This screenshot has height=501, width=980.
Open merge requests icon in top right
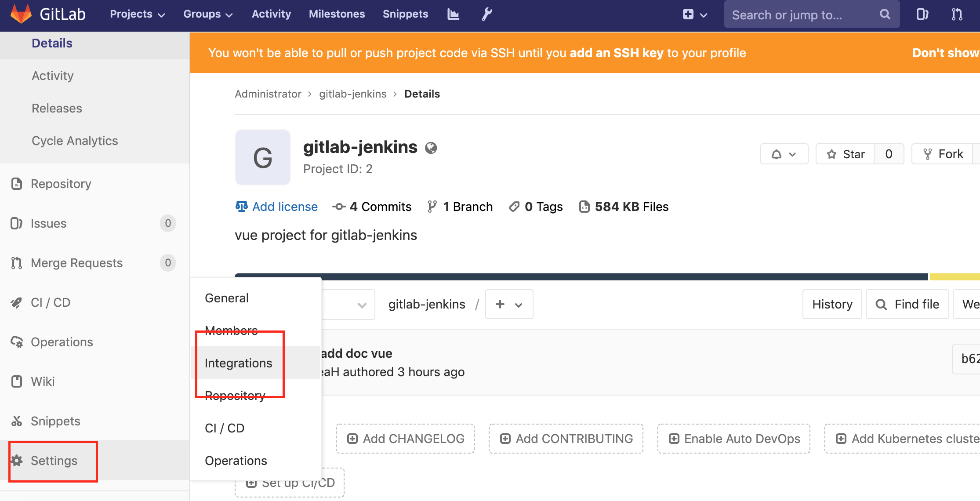[x=957, y=14]
